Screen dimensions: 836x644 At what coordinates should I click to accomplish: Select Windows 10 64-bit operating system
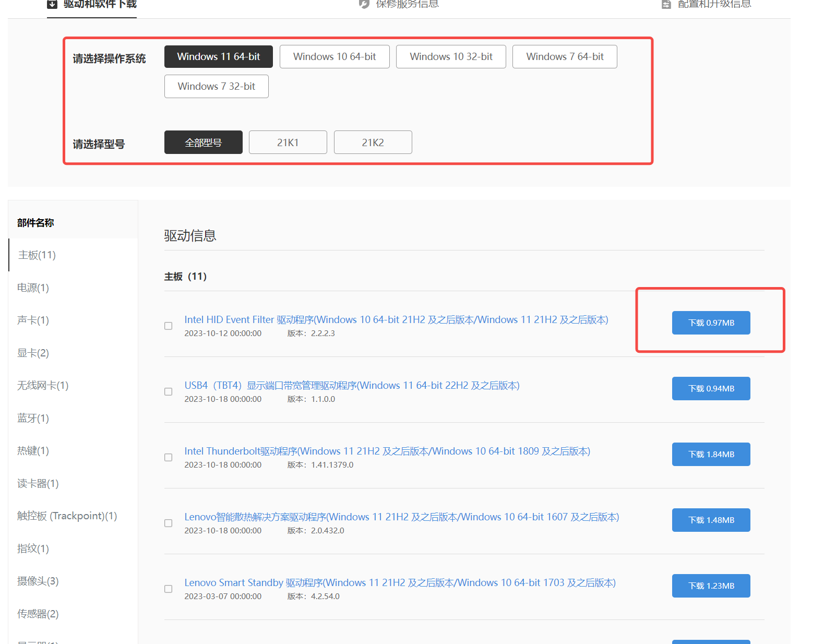tap(335, 56)
